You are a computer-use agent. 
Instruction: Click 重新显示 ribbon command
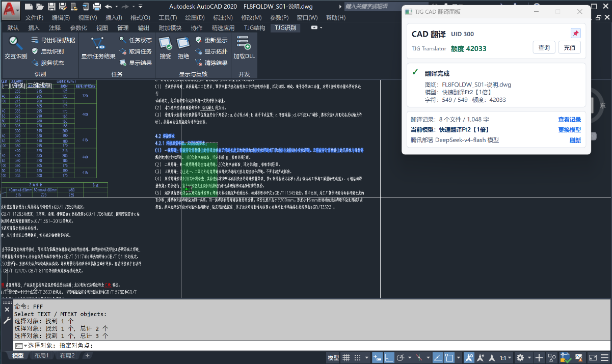pyautogui.click(x=211, y=40)
